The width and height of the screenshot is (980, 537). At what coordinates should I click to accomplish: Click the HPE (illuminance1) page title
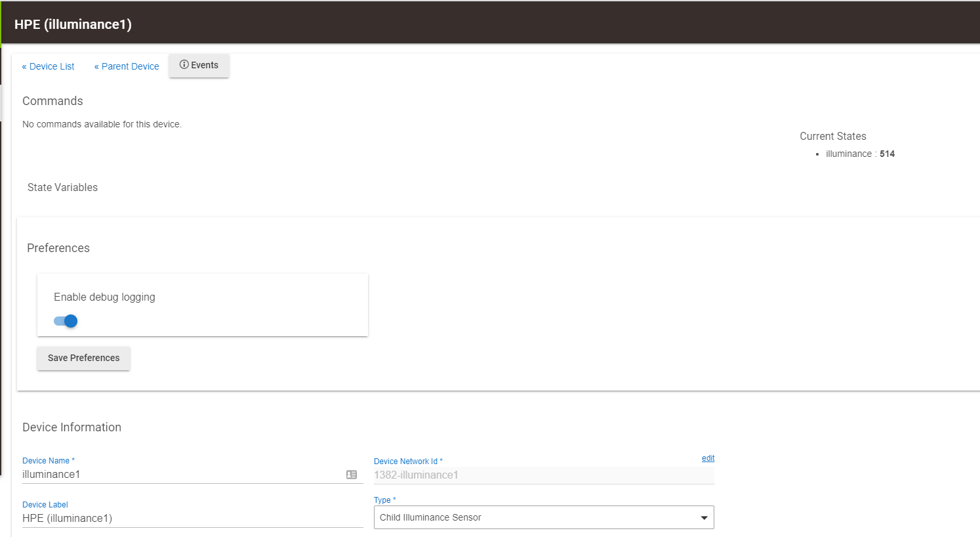(73, 24)
